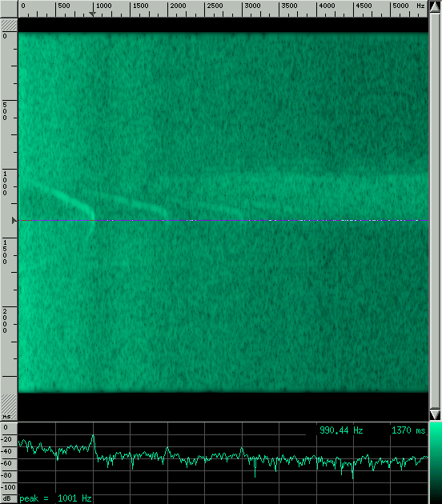Click the 990.44 Hz frequency readout

tap(341, 430)
